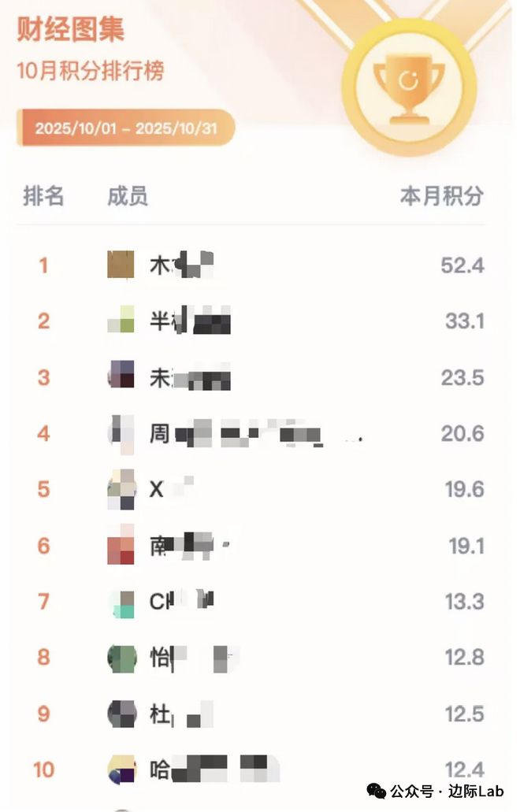Click the avatar next to the name starting with 未
The image size is (520, 812).
tap(121, 376)
